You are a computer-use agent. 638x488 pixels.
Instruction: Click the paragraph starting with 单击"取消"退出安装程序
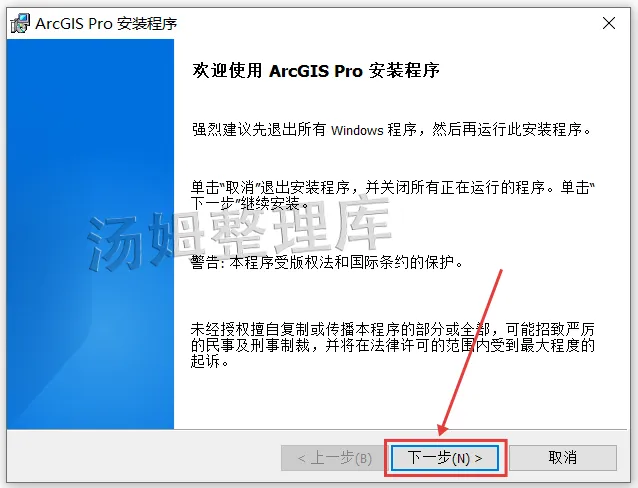click(393, 196)
